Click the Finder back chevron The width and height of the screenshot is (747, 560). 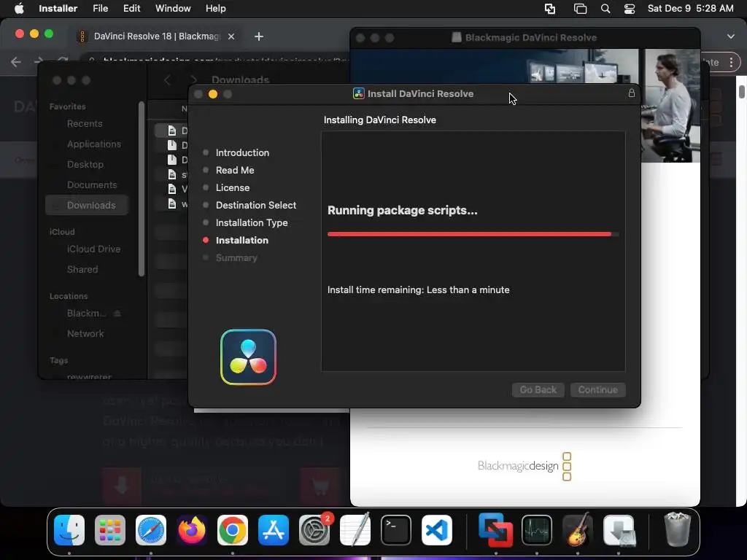pyautogui.click(x=167, y=80)
